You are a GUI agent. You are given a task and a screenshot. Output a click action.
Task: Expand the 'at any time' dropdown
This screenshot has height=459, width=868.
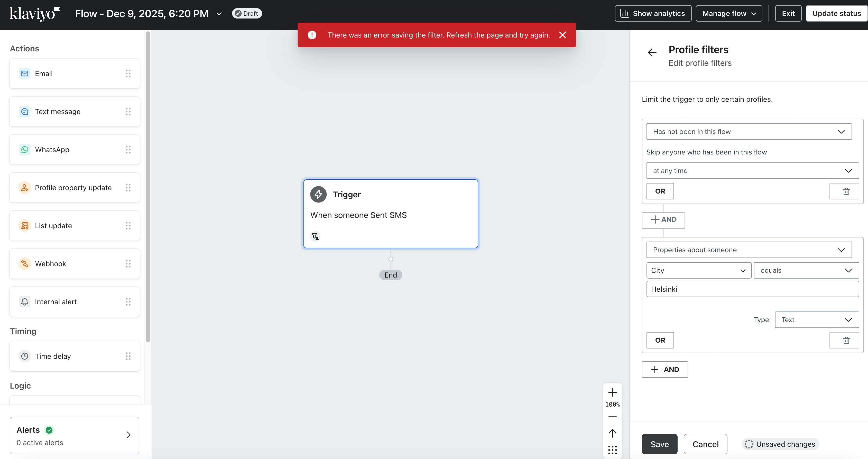tap(752, 171)
